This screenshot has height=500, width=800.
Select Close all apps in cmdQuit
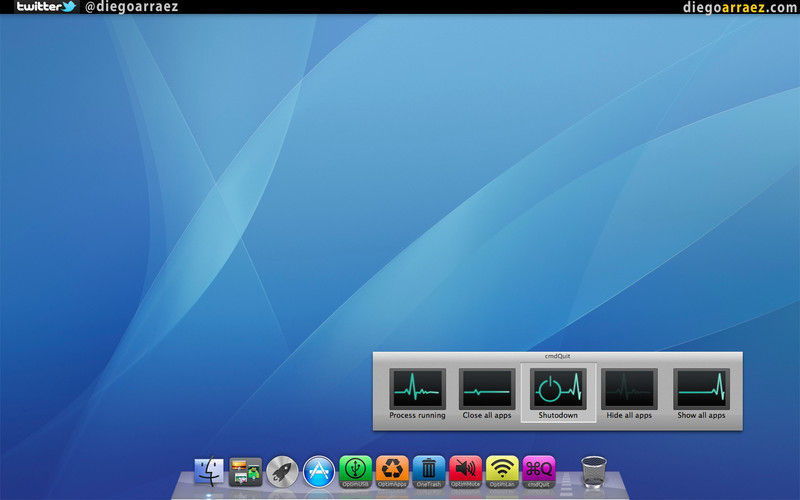coord(487,388)
